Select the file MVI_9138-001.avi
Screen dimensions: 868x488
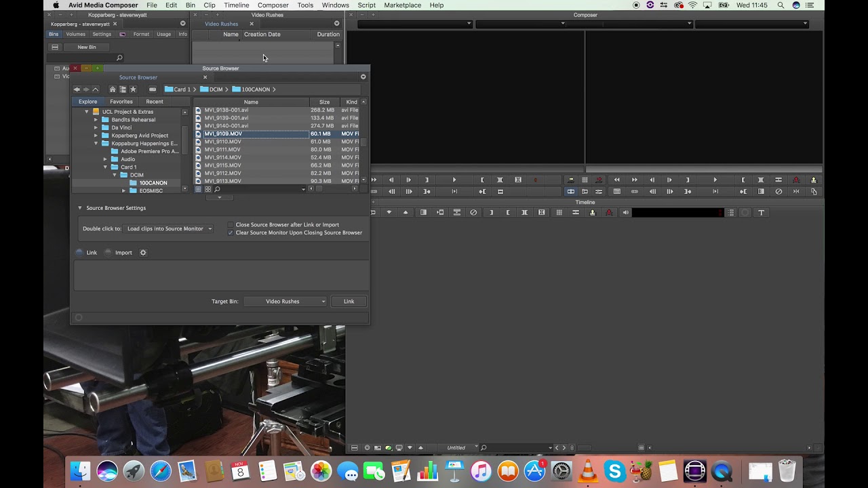pos(226,110)
